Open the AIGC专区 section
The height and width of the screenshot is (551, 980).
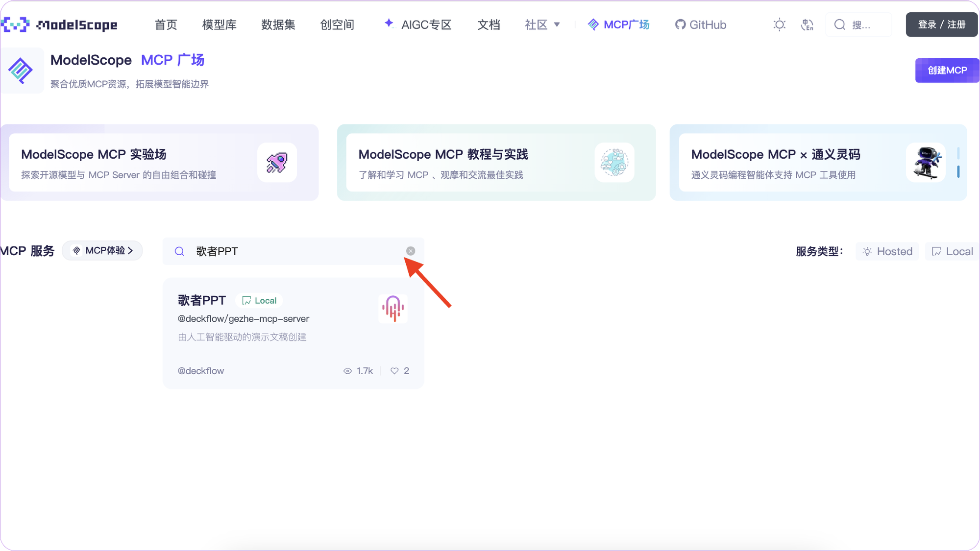point(426,24)
